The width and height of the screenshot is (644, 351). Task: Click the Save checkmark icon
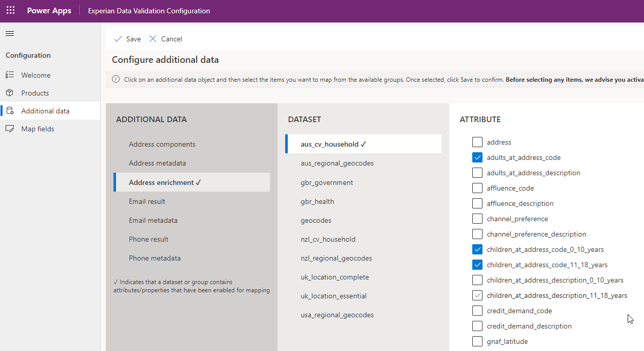[x=118, y=38]
